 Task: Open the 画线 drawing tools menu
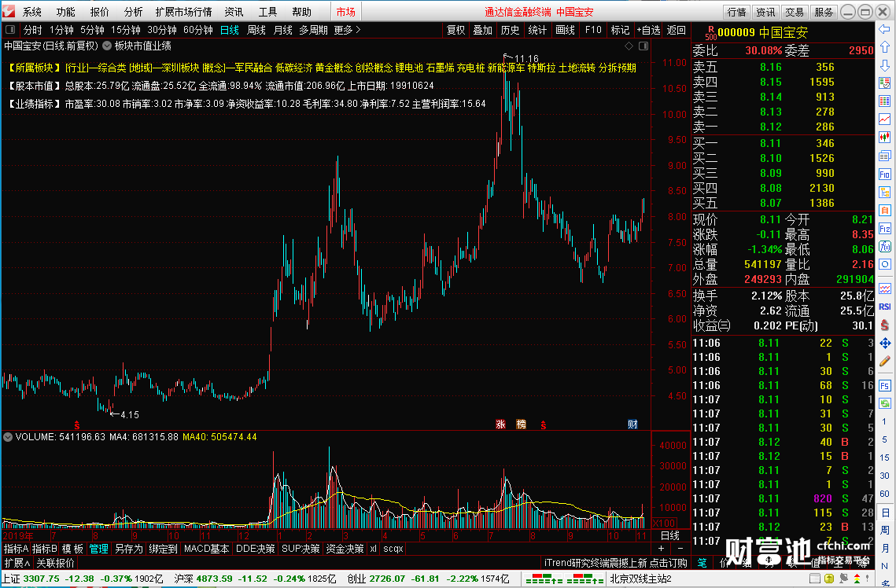pos(565,30)
